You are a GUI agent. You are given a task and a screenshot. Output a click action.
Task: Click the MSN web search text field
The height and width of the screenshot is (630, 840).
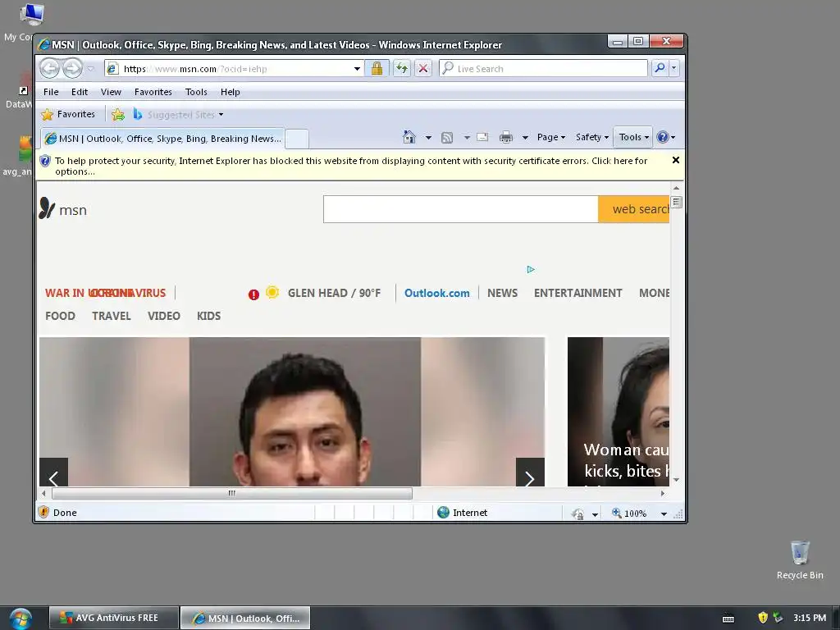click(461, 209)
